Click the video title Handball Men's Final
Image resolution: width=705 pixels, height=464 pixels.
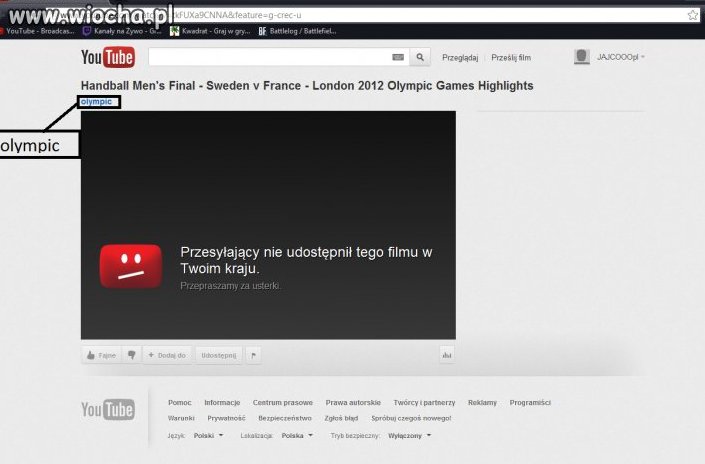pos(307,85)
